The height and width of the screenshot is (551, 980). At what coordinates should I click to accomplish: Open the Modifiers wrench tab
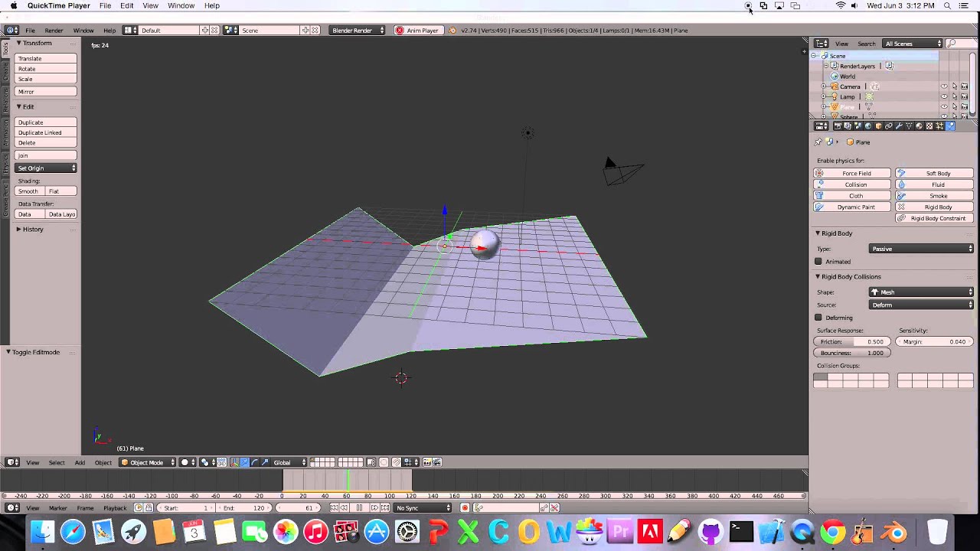[x=899, y=126]
